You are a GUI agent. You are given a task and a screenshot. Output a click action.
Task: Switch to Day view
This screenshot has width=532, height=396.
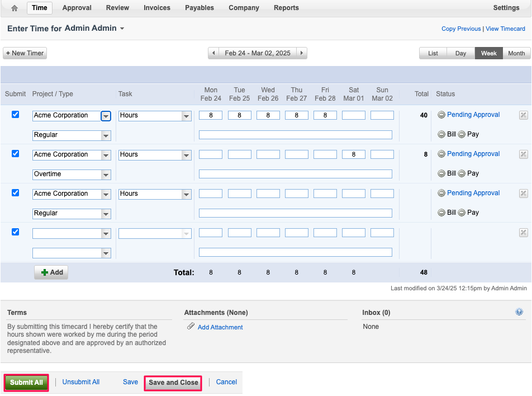click(x=460, y=53)
